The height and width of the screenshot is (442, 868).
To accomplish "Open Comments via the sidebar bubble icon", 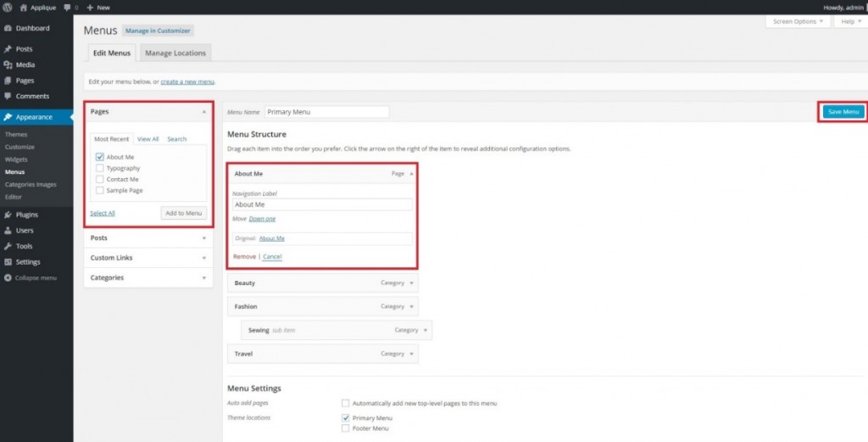I will [x=8, y=97].
